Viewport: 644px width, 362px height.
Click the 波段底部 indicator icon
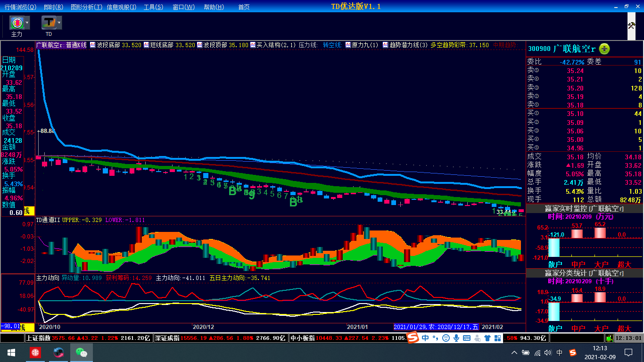[x=93, y=45]
